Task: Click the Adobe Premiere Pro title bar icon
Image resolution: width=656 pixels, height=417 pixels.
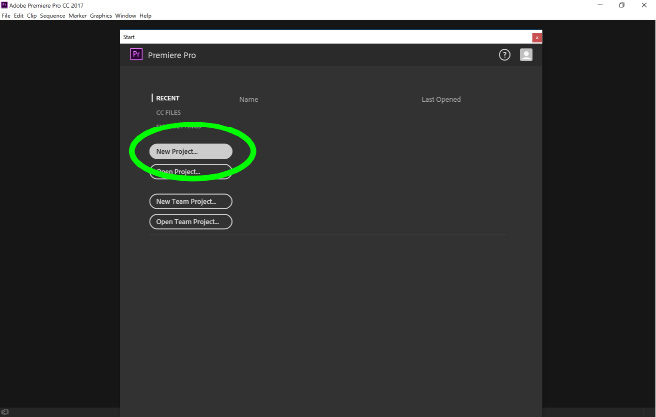Action: pos(4,5)
